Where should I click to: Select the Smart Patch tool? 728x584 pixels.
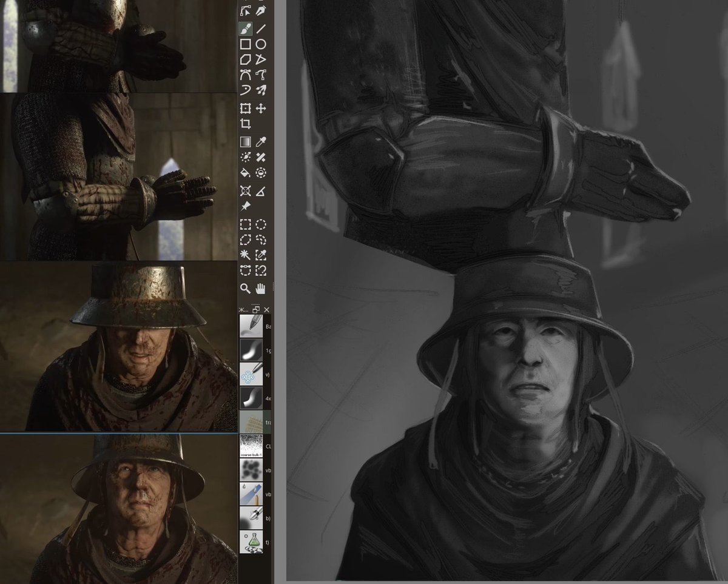tap(261, 157)
